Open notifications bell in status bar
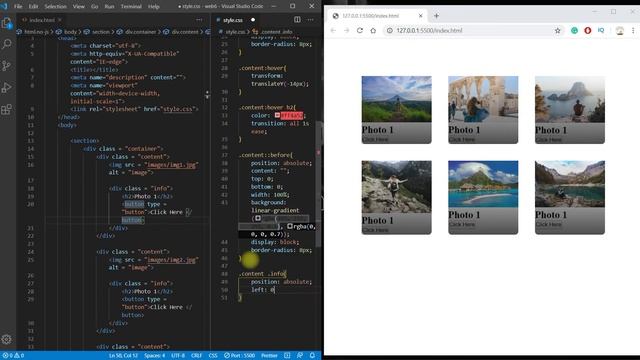 coord(312,356)
